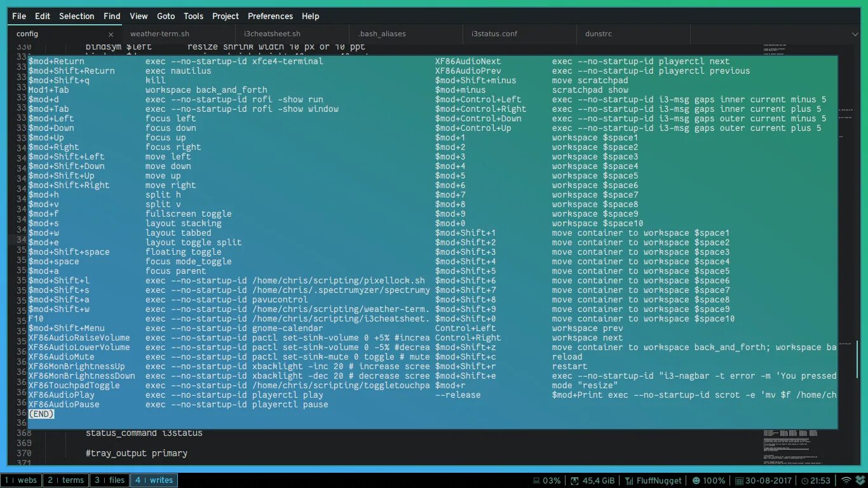The image size is (868, 488).
Task: Click the 'fullscreen toggle' text
Action: (188, 213)
